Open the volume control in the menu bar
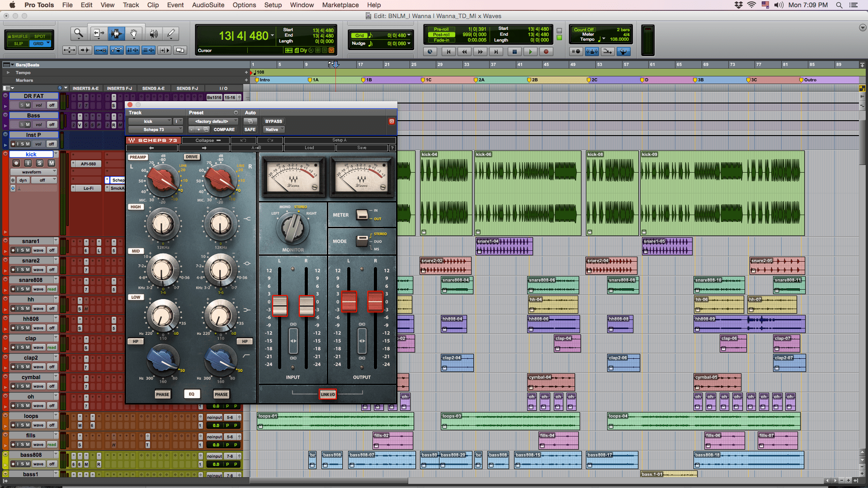The width and height of the screenshot is (868, 488). [x=779, y=5]
